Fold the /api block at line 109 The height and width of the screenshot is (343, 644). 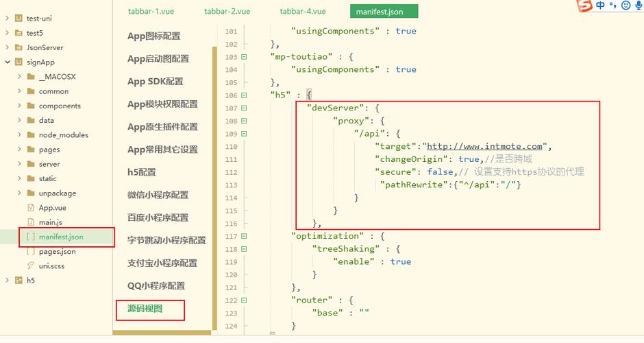coord(244,134)
